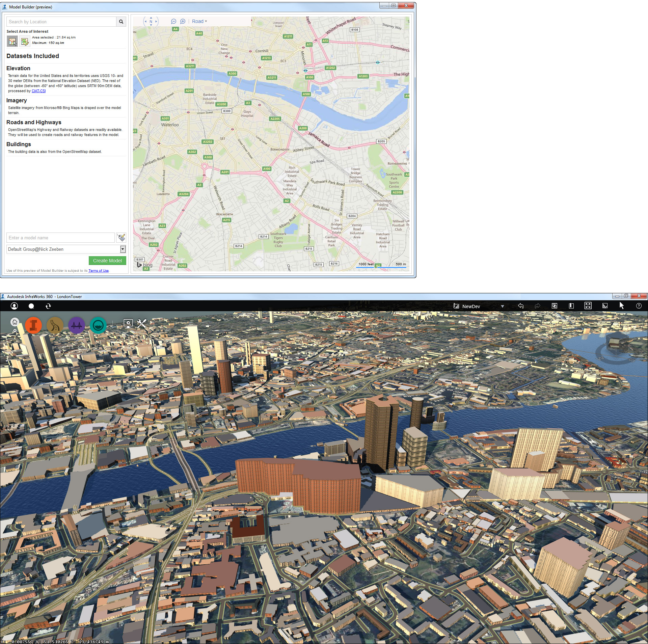Screen dimensions: 648x644
Task: Click the edit pencil sketch icon
Action: tap(605, 306)
